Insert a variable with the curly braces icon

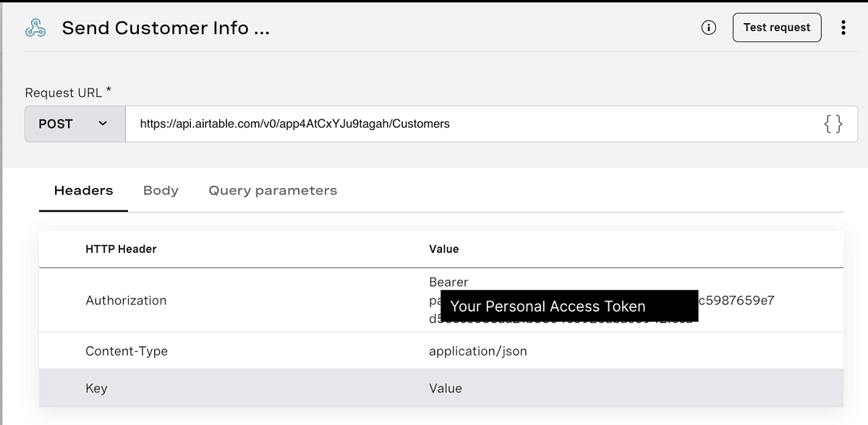coord(833,124)
